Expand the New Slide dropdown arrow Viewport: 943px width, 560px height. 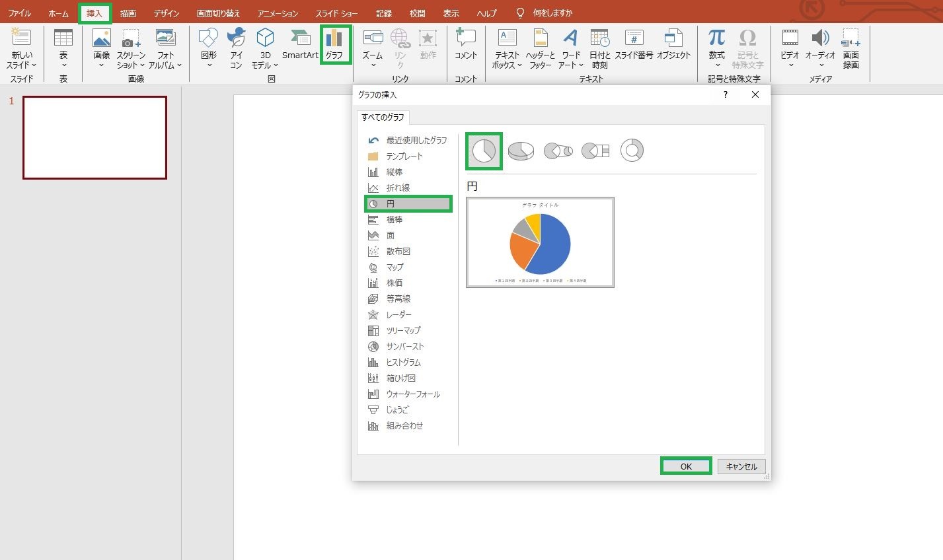34,65
